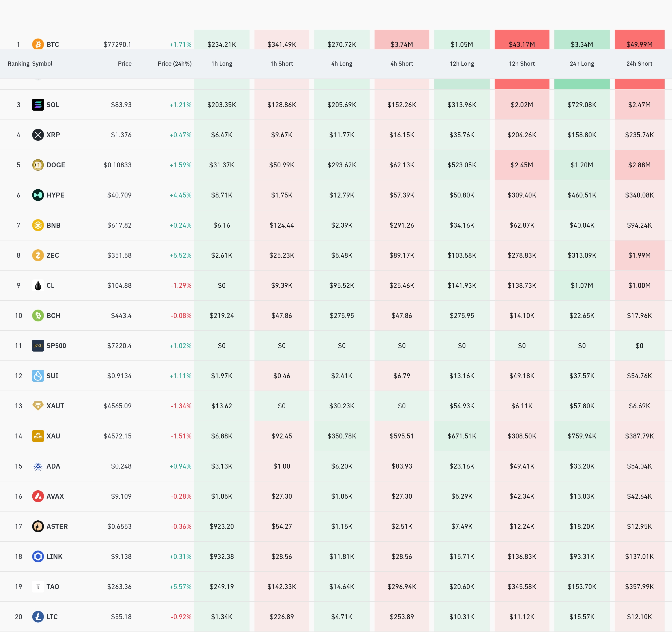Click the Litecoin LTC icon
The image size is (672, 632).
(38, 616)
